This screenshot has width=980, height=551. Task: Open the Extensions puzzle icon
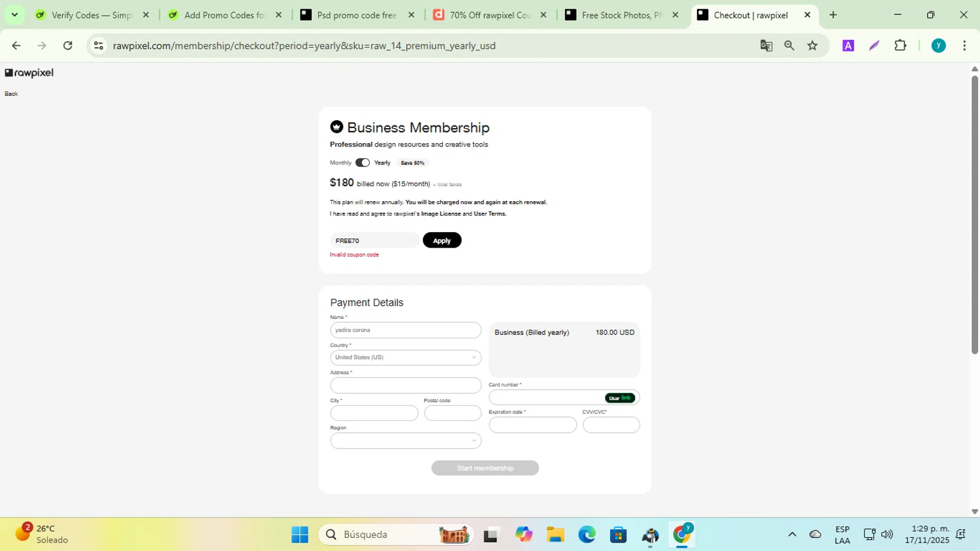(900, 46)
